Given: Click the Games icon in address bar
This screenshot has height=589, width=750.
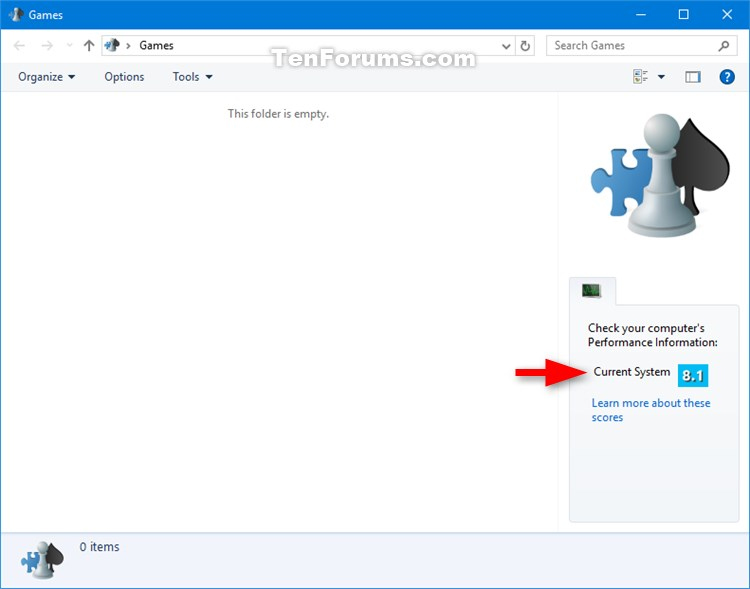Looking at the screenshot, I should [112, 45].
